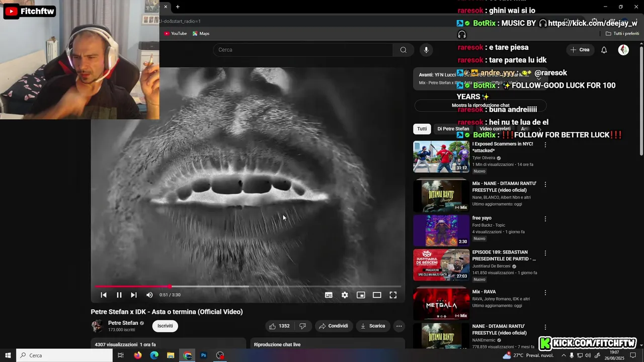Open the YouTube bookmark
The height and width of the screenshot is (362, 644).
[x=175, y=34]
